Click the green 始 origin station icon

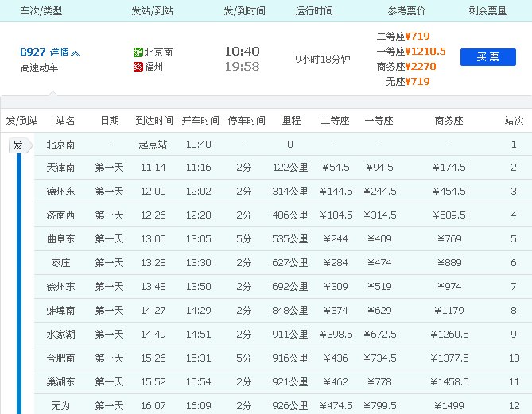138,52
